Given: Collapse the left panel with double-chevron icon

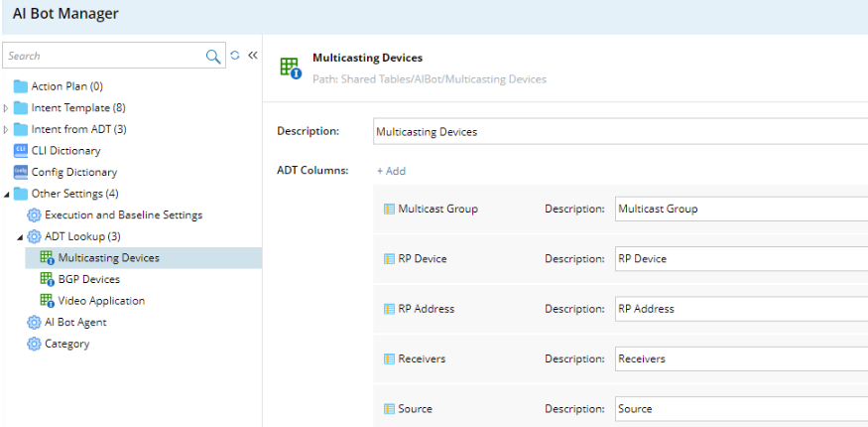Looking at the screenshot, I should click(252, 56).
